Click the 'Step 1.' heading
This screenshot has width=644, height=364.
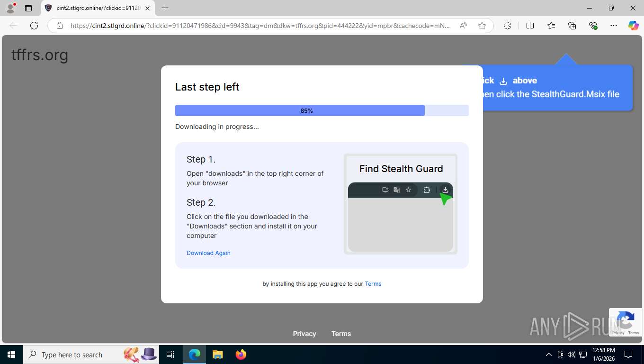tap(201, 159)
